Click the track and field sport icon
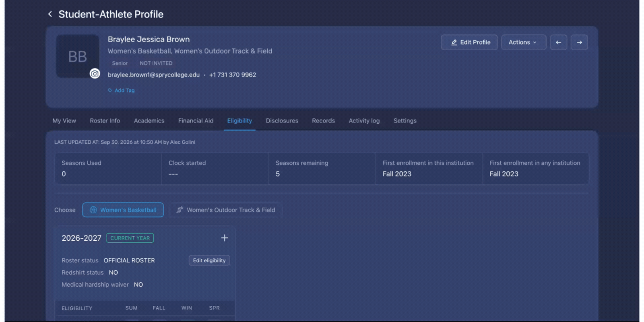 180,210
